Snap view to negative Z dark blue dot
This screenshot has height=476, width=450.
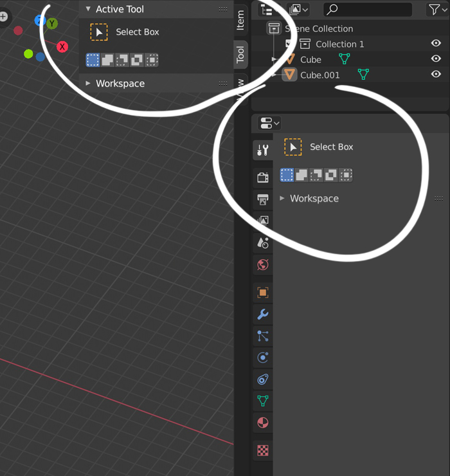tap(40, 57)
